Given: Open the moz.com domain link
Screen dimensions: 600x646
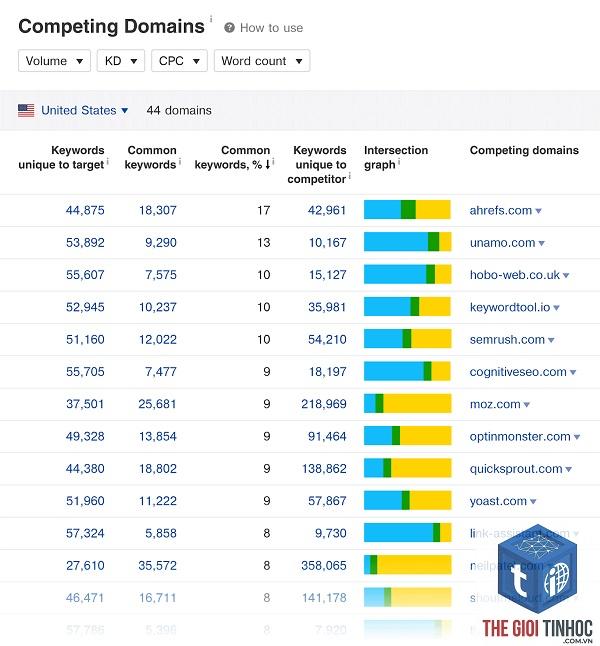Looking at the screenshot, I should point(495,404).
